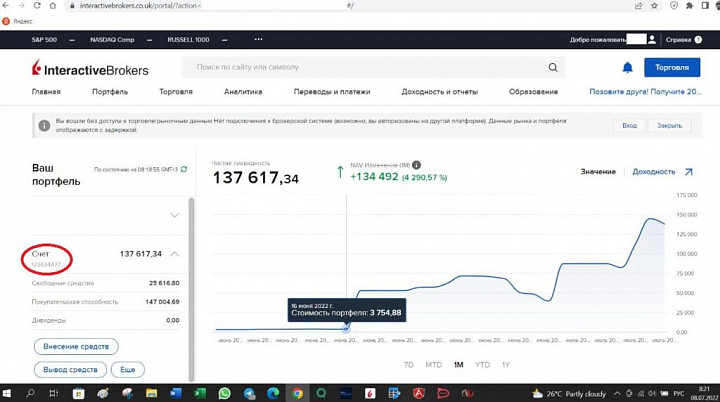Switch chart to Доходность view
This screenshot has height=402, width=720.
pos(653,171)
